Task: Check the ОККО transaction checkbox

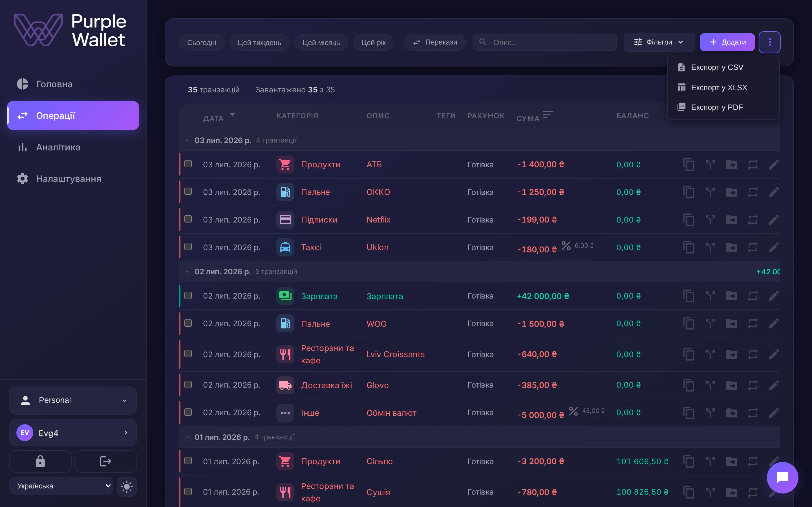Action: [188, 192]
